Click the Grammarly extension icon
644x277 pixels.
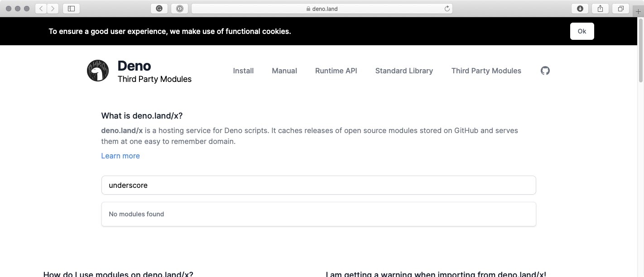(x=159, y=8)
